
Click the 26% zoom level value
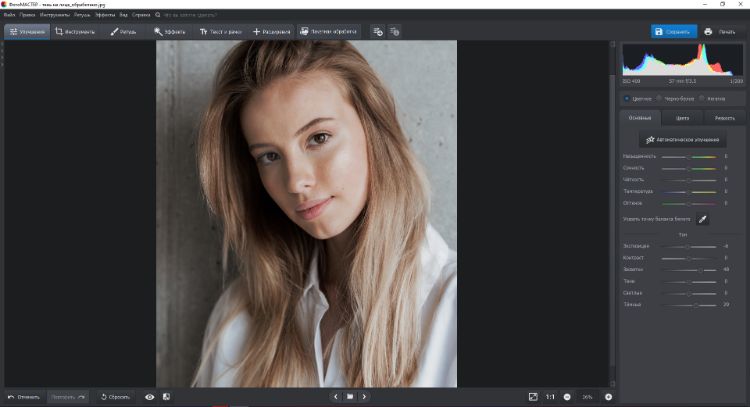click(587, 397)
